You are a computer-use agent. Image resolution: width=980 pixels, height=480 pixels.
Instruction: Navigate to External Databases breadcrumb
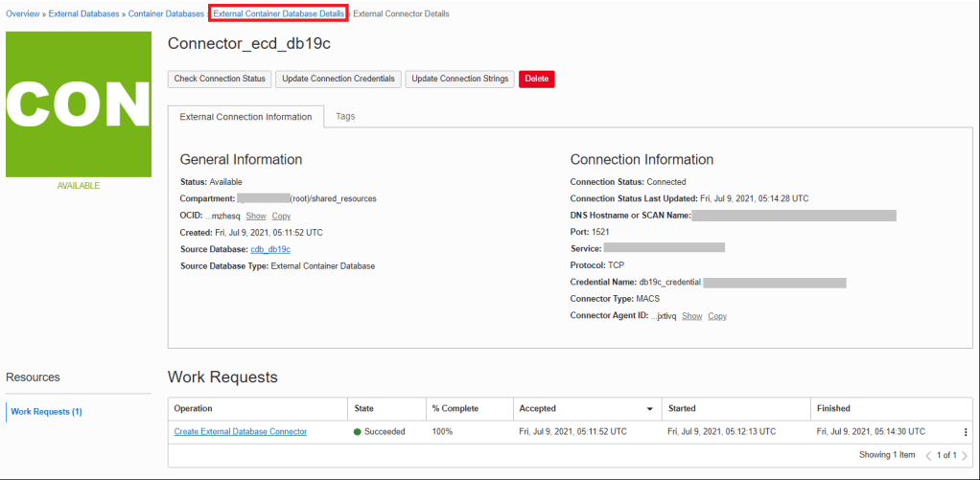click(86, 14)
